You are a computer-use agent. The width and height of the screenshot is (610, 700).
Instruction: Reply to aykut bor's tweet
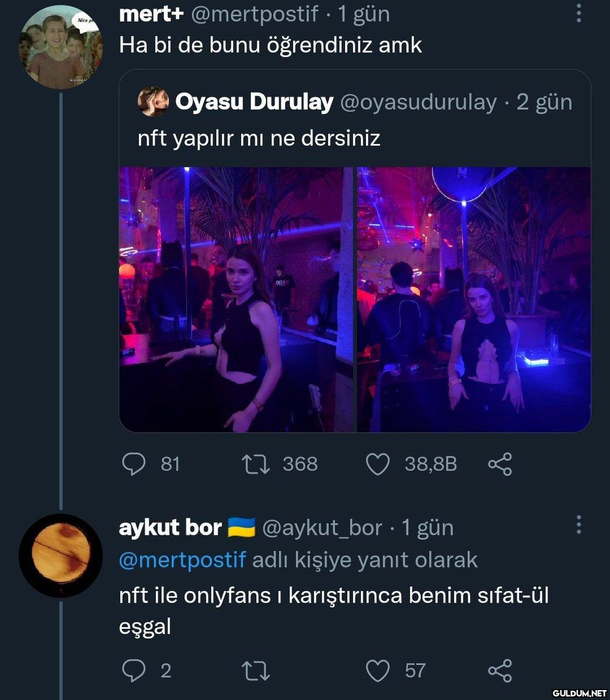[134, 670]
